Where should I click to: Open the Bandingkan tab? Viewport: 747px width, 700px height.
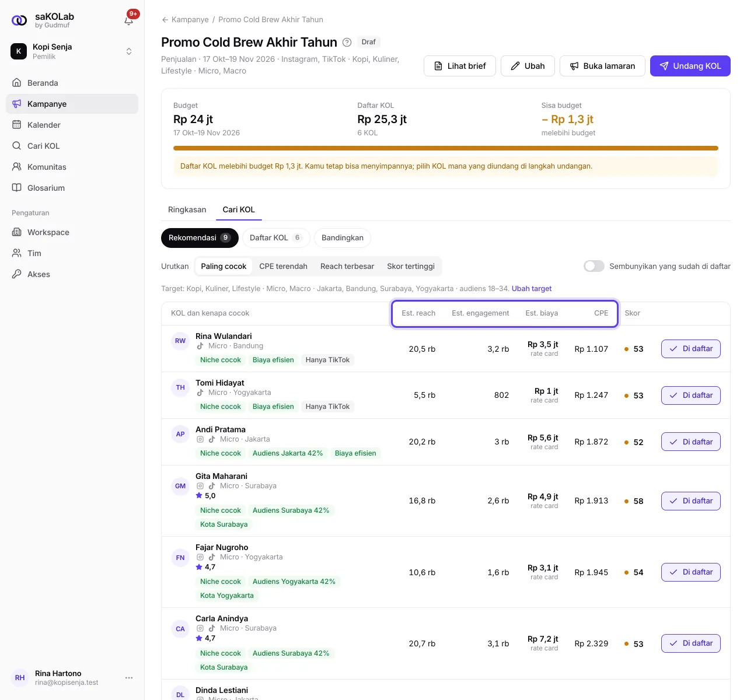point(343,238)
